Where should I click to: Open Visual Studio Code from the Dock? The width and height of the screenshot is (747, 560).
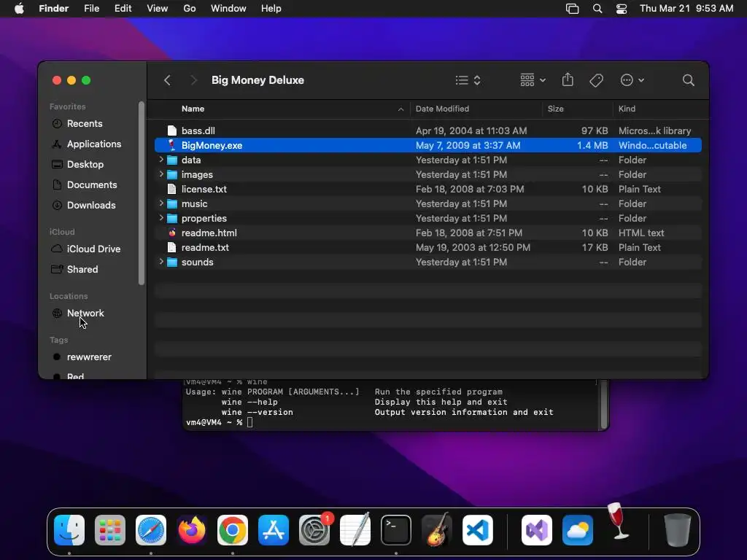(478, 530)
